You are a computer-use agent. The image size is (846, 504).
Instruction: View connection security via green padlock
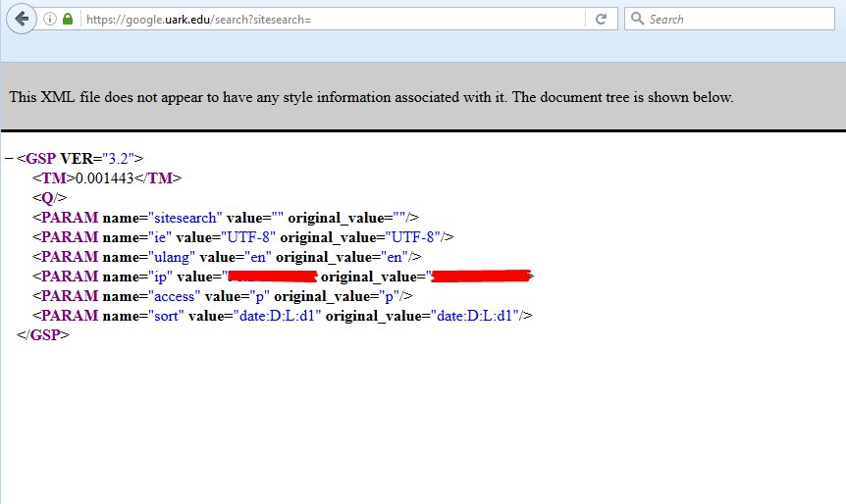68,19
